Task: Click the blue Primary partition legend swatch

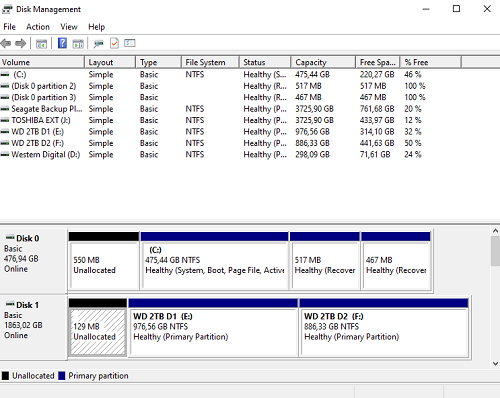Action: (62, 376)
